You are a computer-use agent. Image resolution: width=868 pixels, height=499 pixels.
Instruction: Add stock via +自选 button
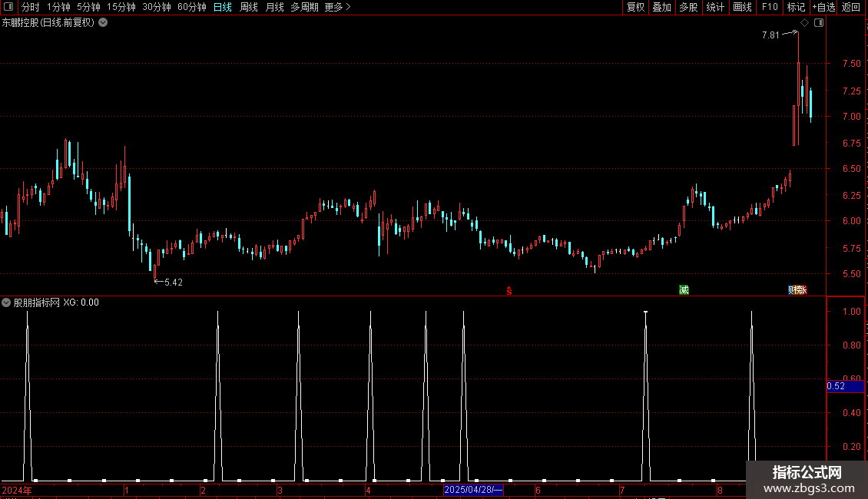click(823, 7)
